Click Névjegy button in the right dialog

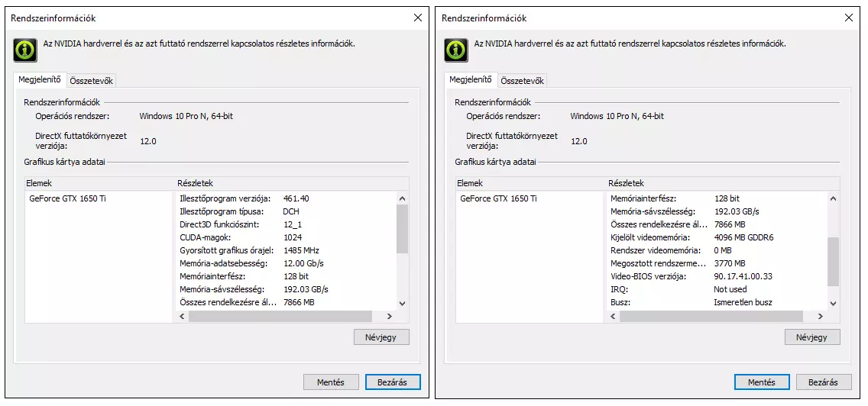click(x=812, y=337)
